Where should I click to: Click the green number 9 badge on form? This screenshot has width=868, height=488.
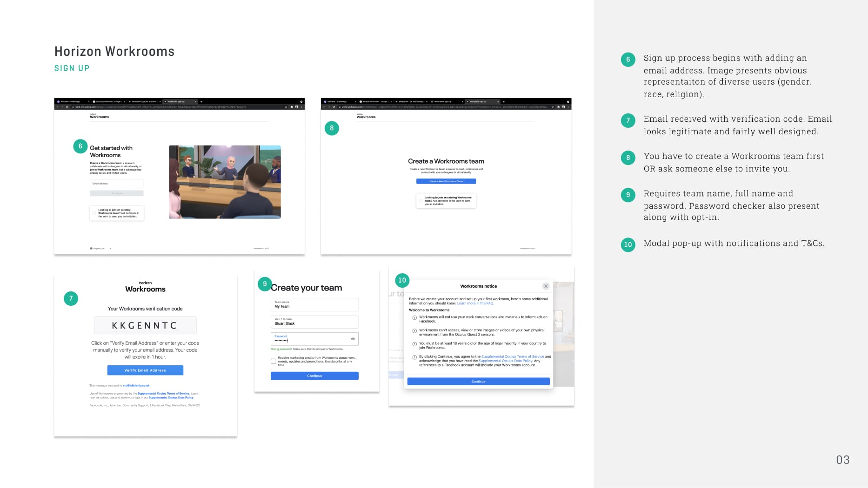coord(265,284)
